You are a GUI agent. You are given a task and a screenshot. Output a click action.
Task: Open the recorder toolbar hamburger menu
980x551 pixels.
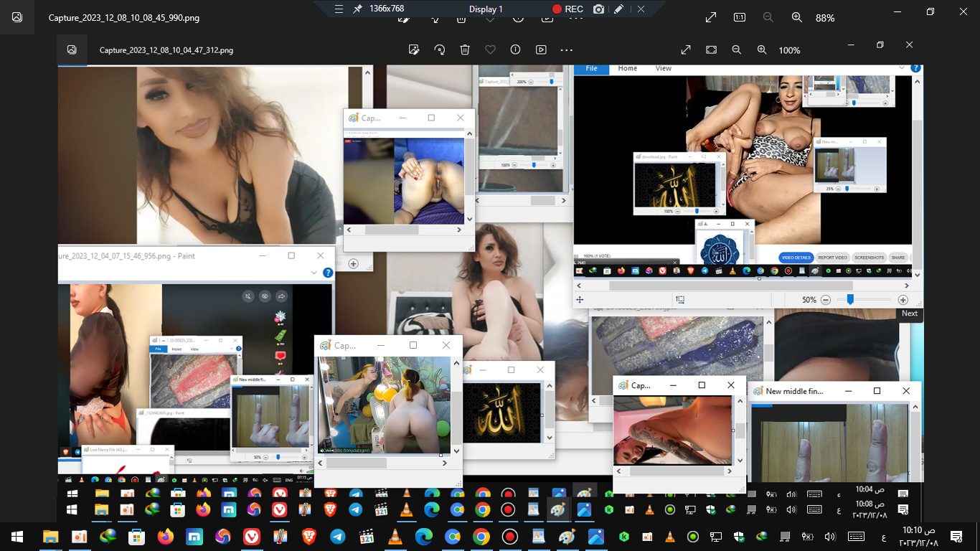[339, 9]
